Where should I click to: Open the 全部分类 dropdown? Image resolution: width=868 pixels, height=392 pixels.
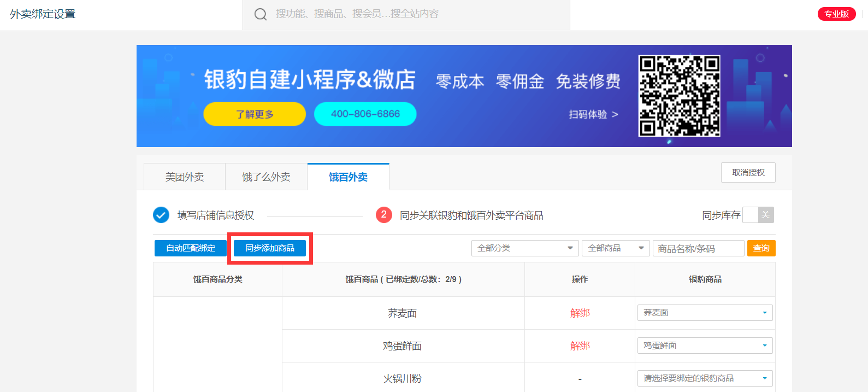pos(524,248)
